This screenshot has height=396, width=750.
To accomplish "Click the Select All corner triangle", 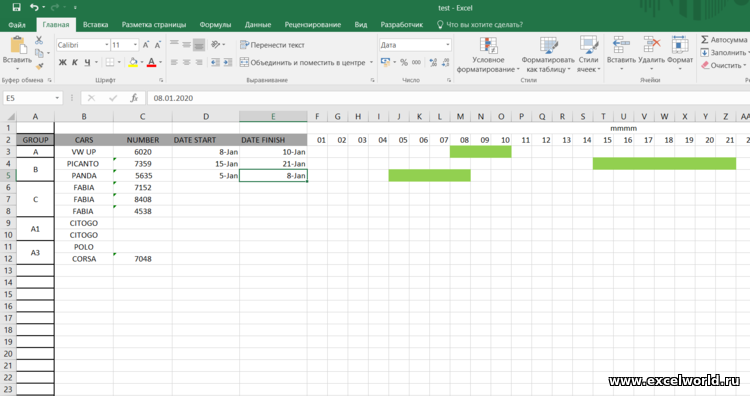I will tap(10, 116).
